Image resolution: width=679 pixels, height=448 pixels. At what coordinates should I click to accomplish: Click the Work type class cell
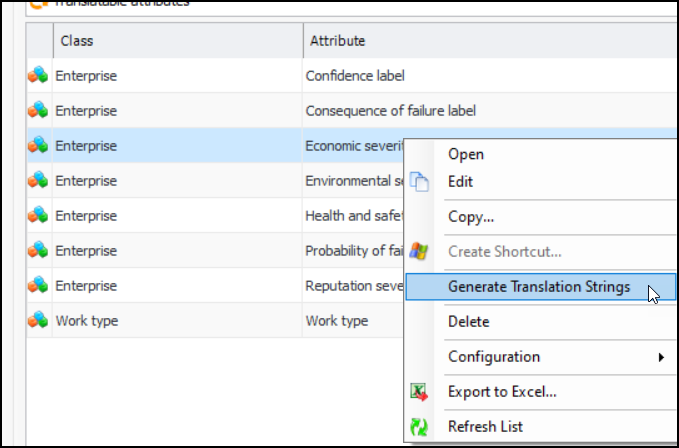[x=84, y=320]
